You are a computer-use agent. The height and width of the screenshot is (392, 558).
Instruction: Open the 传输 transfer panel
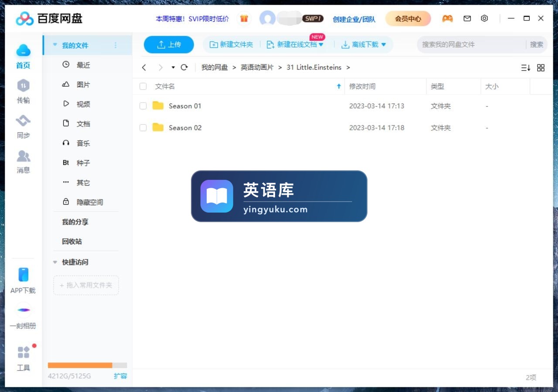coord(23,86)
